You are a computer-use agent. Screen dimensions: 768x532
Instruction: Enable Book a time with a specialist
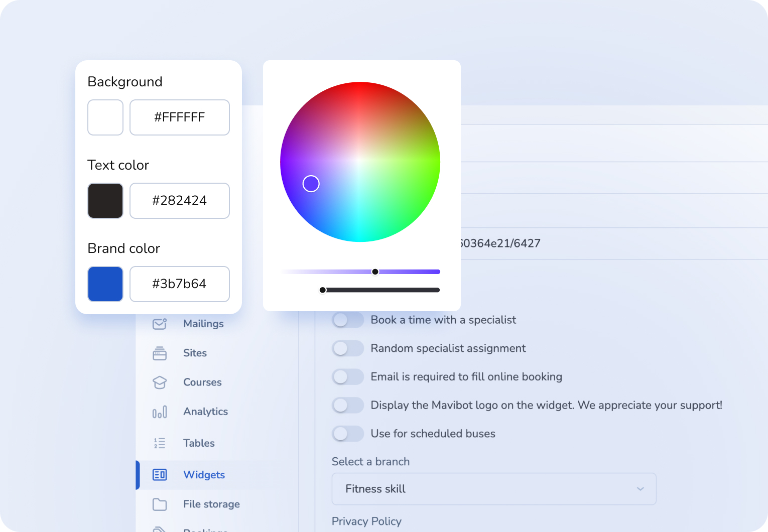pyautogui.click(x=348, y=320)
